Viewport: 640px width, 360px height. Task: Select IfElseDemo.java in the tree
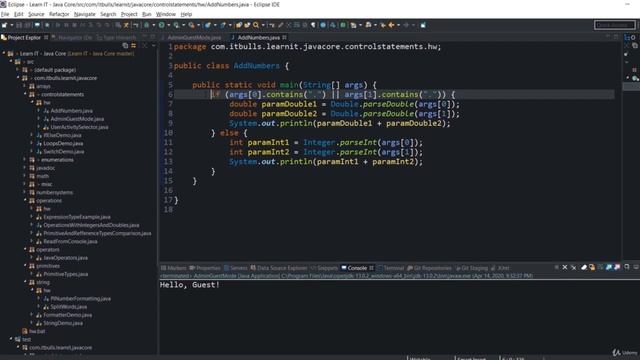(x=62, y=135)
